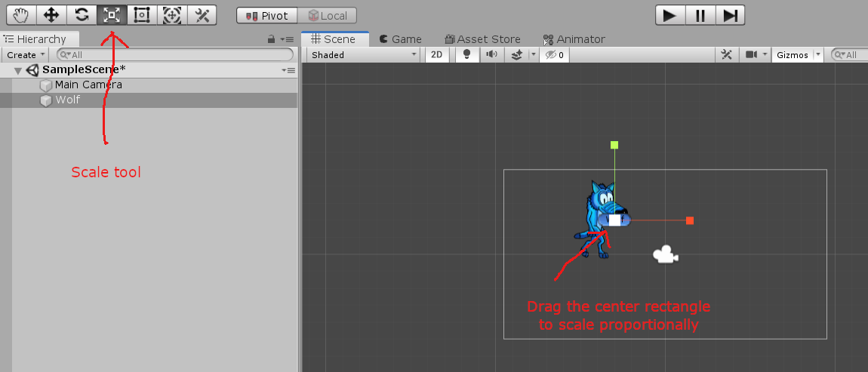Screen dimensions: 868x372
Task: Open the Asset Store tab
Action: coord(483,39)
